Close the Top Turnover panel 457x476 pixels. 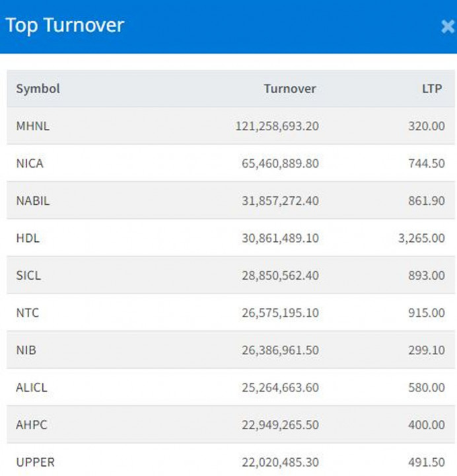coord(447,26)
